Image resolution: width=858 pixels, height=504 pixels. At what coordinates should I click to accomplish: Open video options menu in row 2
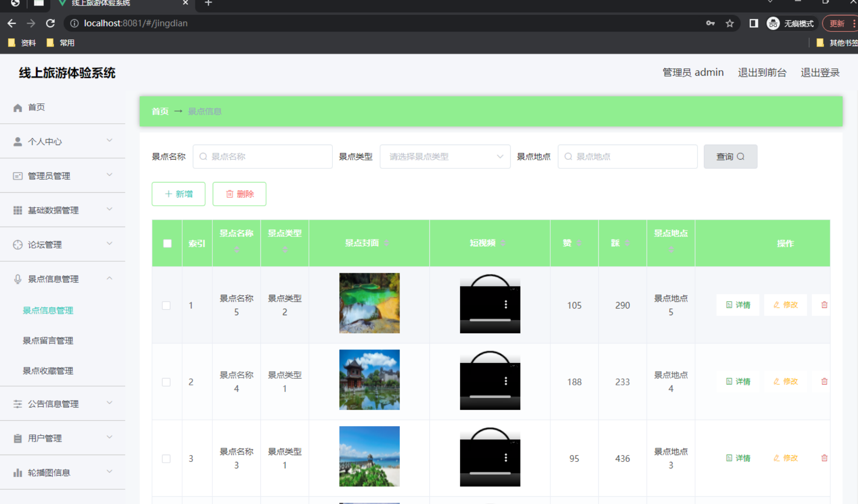[506, 381]
